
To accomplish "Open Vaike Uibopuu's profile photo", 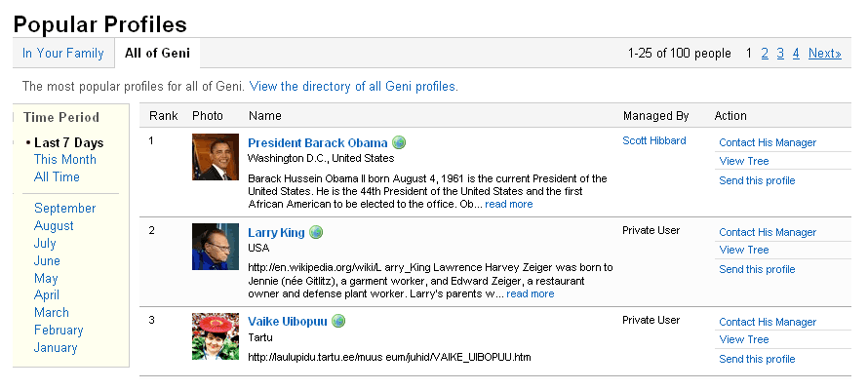I will pos(216,336).
